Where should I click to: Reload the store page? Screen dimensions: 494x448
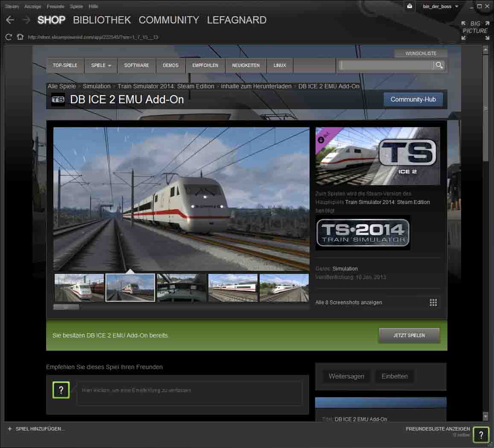click(9, 37)
